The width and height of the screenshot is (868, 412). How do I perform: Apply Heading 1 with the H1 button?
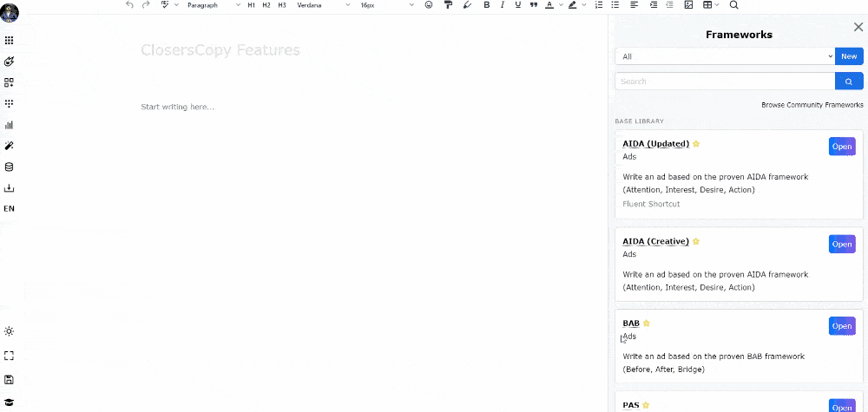click(252, 5)
